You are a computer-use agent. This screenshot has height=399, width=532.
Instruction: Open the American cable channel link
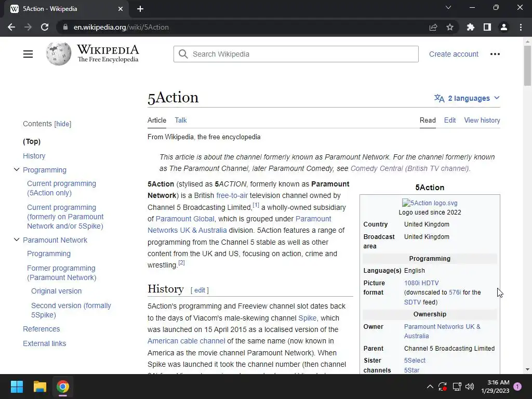[187, 341]
